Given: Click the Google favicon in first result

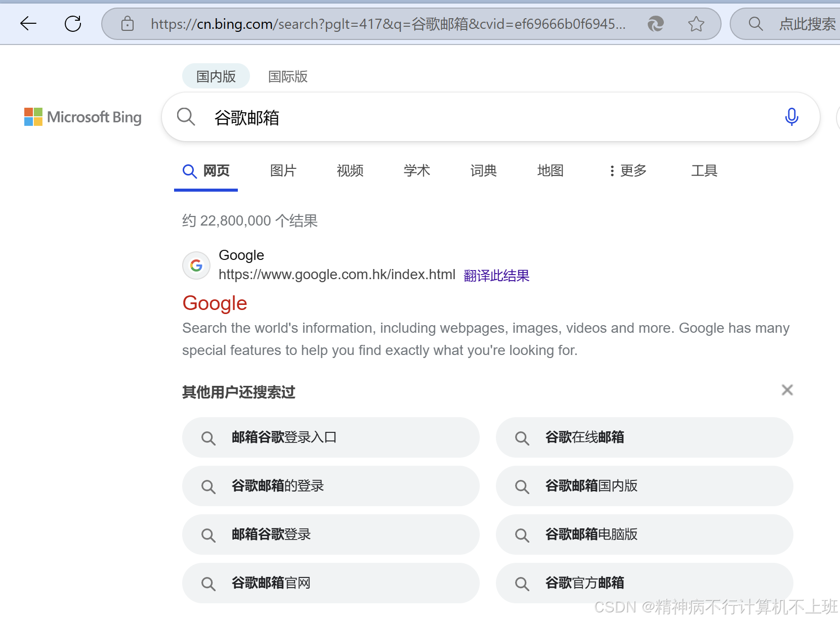Looking at the screenshot, I should [196, 265].
